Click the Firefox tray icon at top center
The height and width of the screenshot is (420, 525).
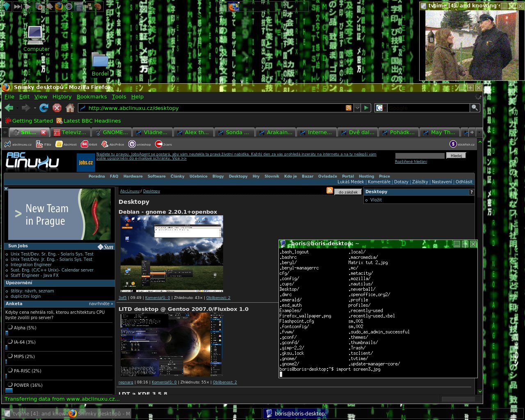tap(234, 7)
